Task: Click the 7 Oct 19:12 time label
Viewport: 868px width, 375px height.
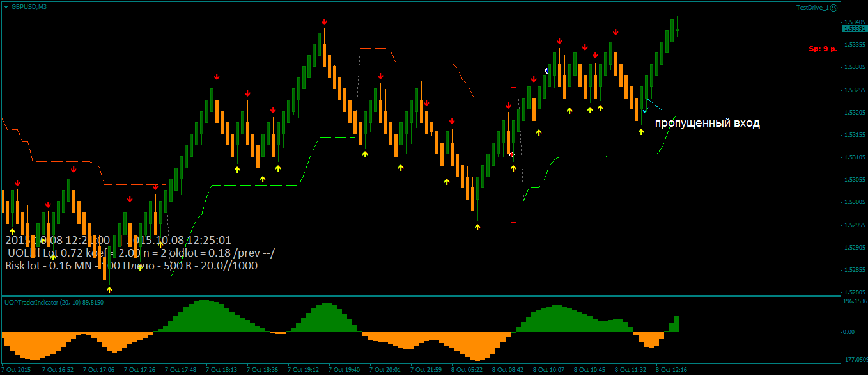Action: pyautogui.click(x=304, y=369)
